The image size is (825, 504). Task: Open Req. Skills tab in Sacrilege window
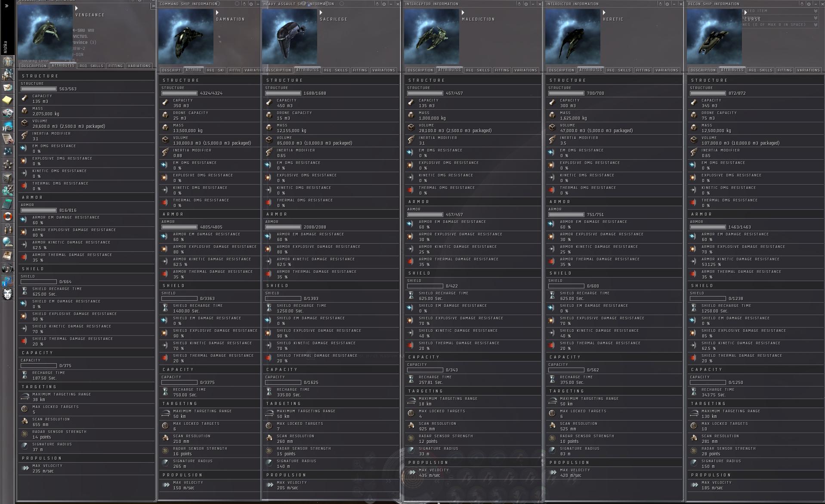336,70
